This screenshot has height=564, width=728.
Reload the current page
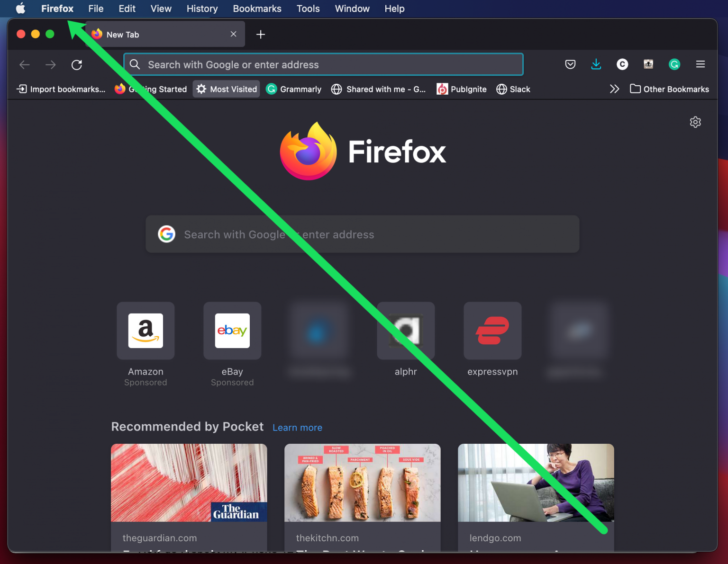[x=77, y=64]
